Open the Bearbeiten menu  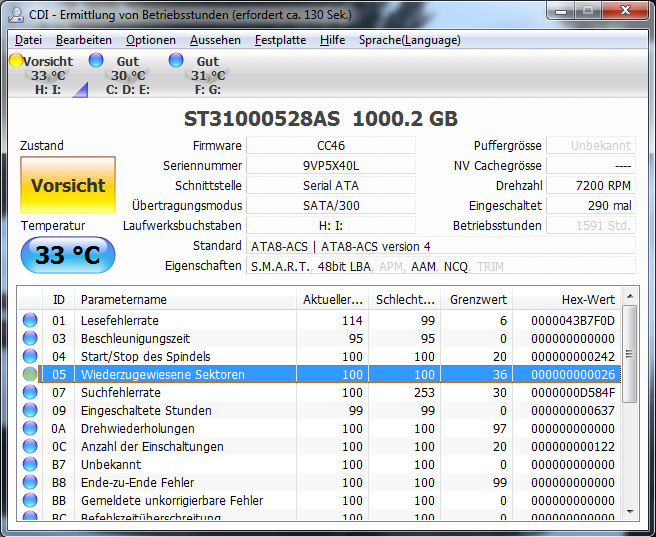point(84,40)
